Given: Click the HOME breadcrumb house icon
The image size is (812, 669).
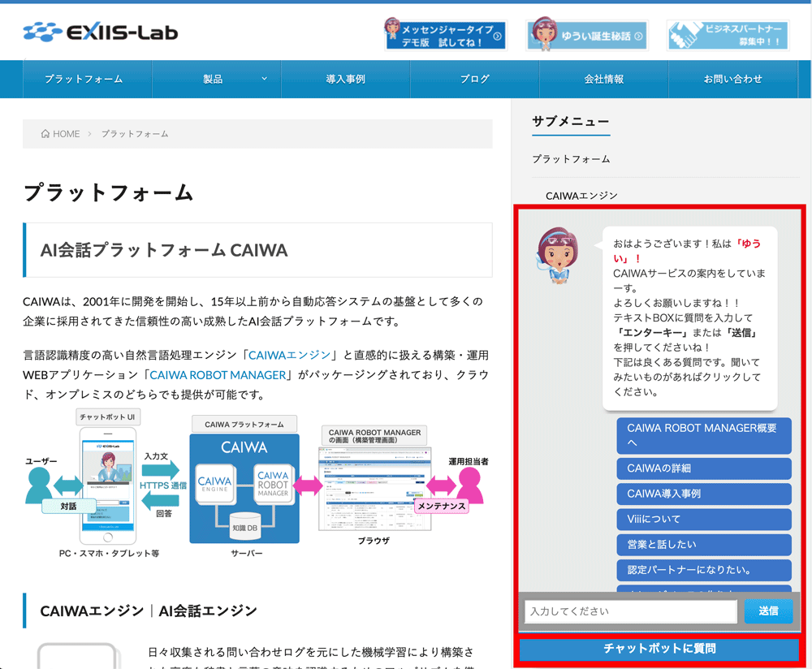Looking at the screenshot, I should 45,134.
